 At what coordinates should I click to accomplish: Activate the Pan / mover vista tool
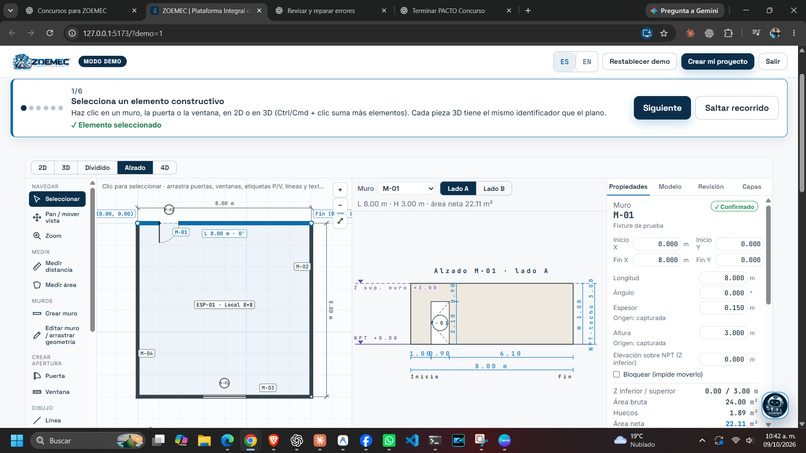point(57,218)
